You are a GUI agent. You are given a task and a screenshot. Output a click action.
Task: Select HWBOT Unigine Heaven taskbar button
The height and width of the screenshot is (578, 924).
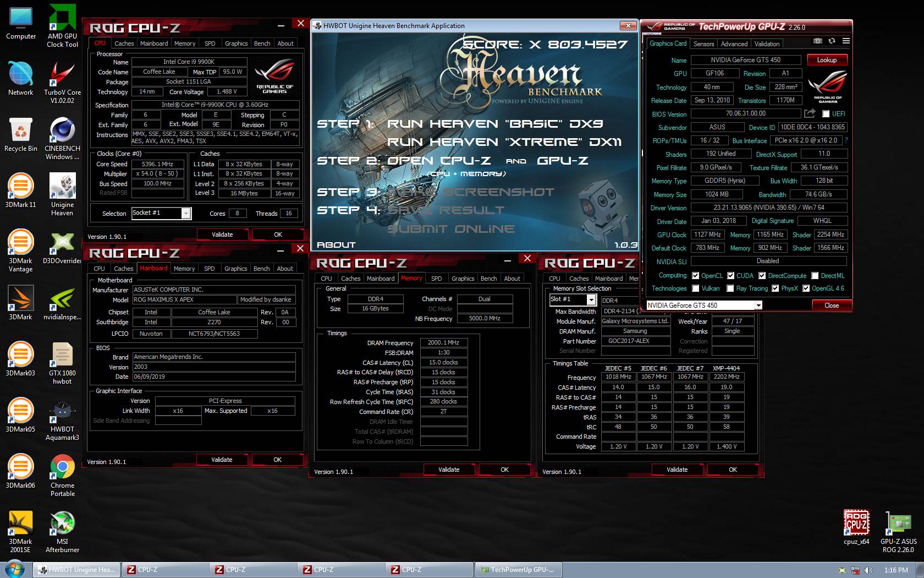pyautogui.click(x=77, y=570)
